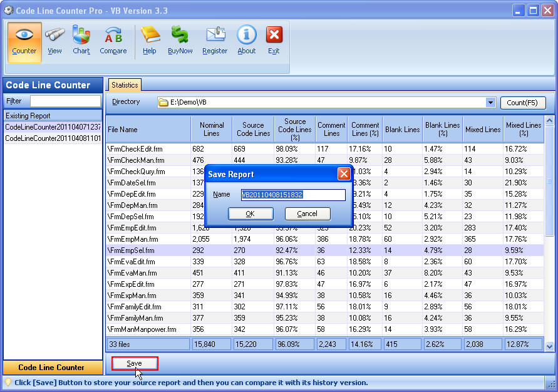Viewport: 558px width, 392px height.
Task: Click the app icon in title bar
Action: tap(9, 10)
